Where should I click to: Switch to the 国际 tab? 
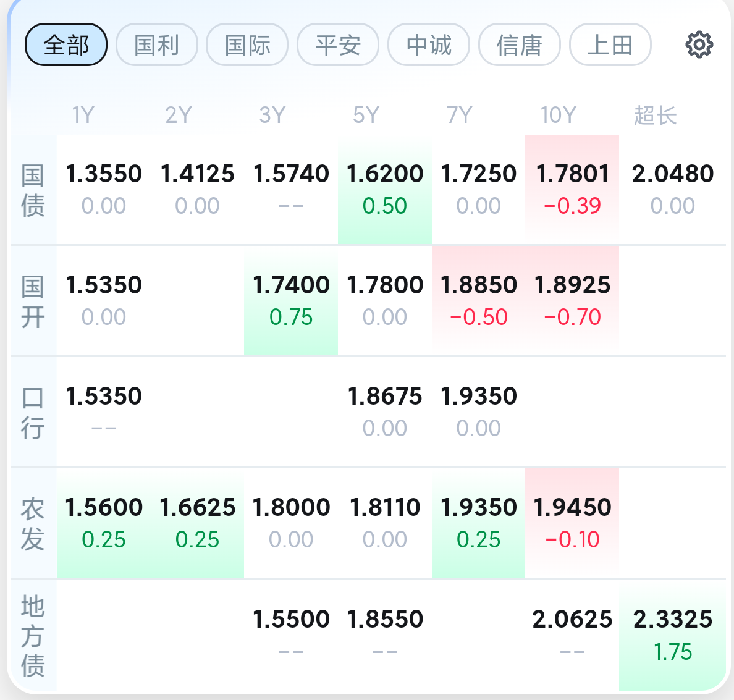tap(247, 45)
